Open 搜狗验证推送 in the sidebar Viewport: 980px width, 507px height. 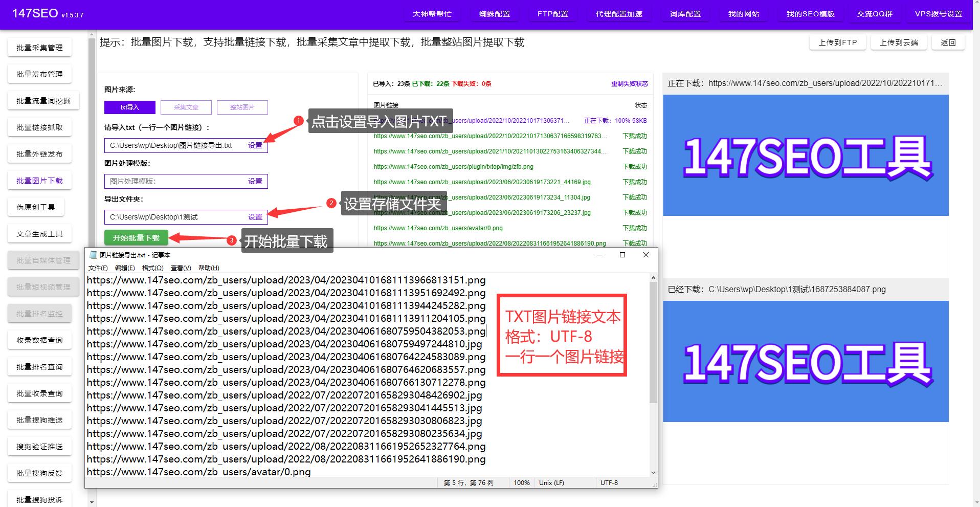pyautogui.click(x=39, y=447)
